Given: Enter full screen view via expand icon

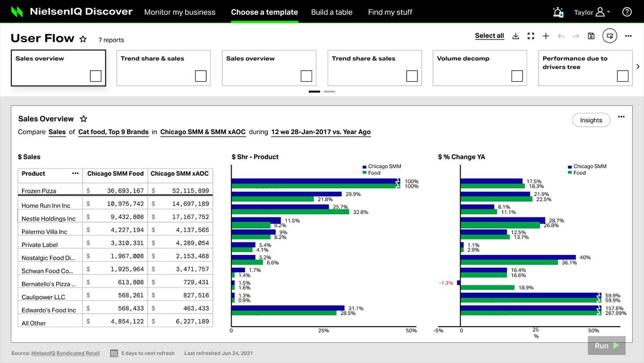Looking at the screenshot, I should [x=531, y=36].
